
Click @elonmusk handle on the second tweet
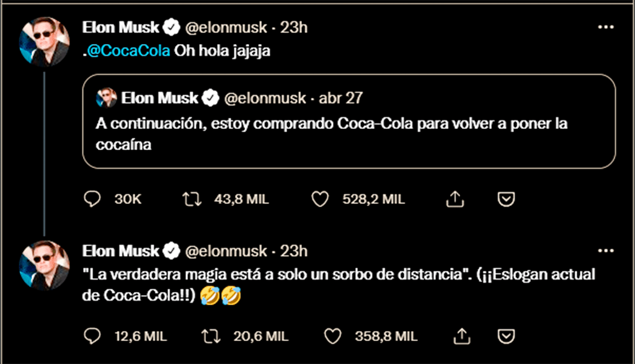point(226,251)
